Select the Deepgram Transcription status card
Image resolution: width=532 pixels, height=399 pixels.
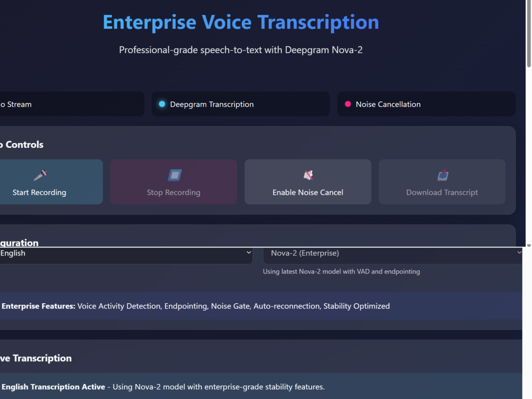[x=240, y=104]
